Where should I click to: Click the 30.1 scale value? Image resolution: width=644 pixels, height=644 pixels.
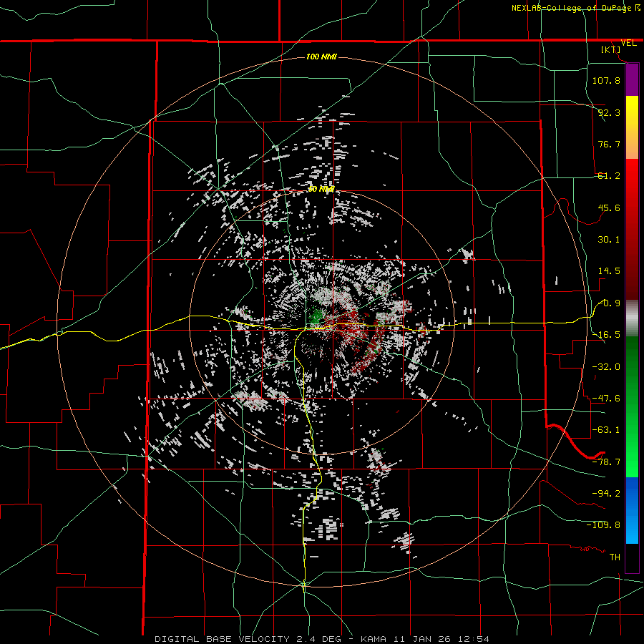coord(609,240)
